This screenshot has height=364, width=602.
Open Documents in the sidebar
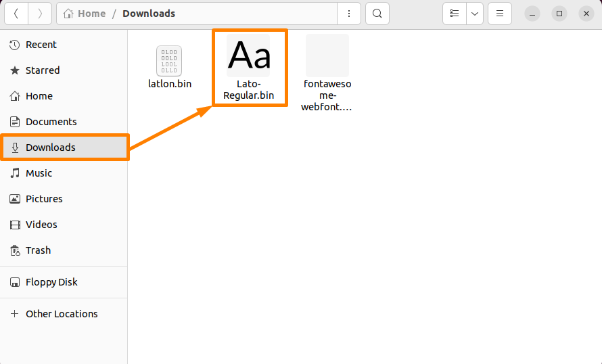pyautogui.click(x=64, y=122)
